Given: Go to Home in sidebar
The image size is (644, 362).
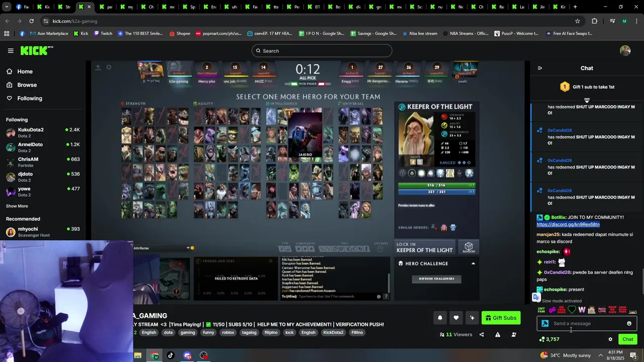Looking at the screenshot, I should point(20,71).
